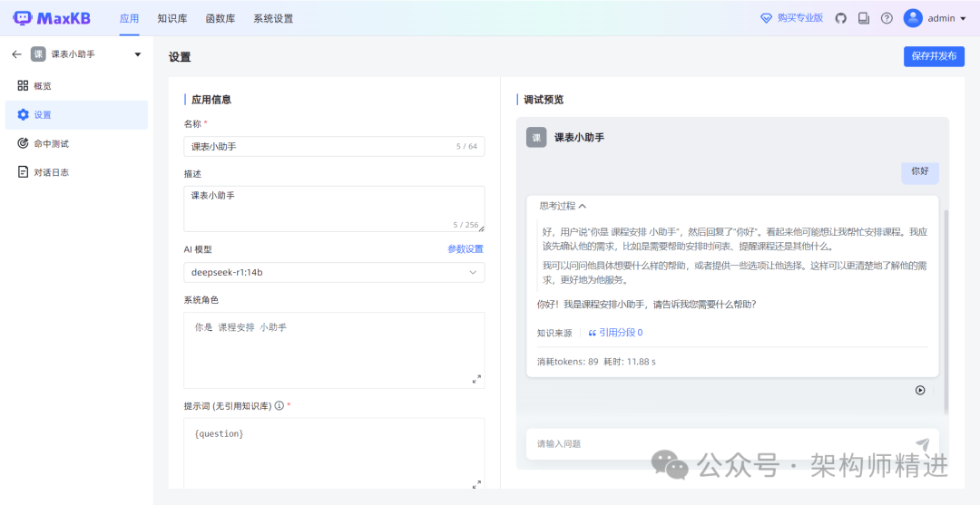Open the 概览 sidebar item

click(x=76, y=85)
